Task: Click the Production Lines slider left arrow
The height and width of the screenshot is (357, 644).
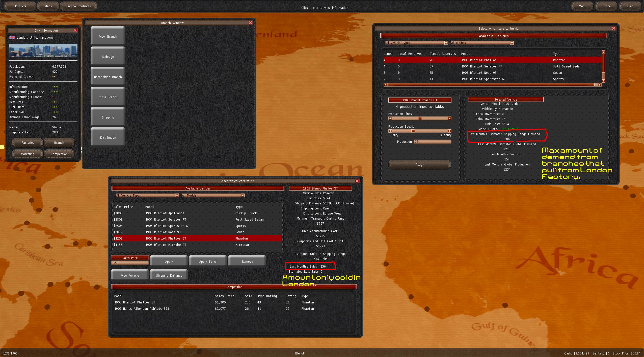Action: (390, 118)
